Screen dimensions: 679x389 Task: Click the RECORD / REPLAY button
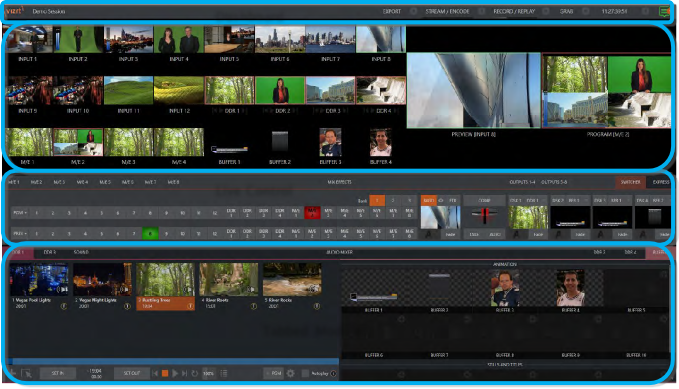[x=514, y=11]
